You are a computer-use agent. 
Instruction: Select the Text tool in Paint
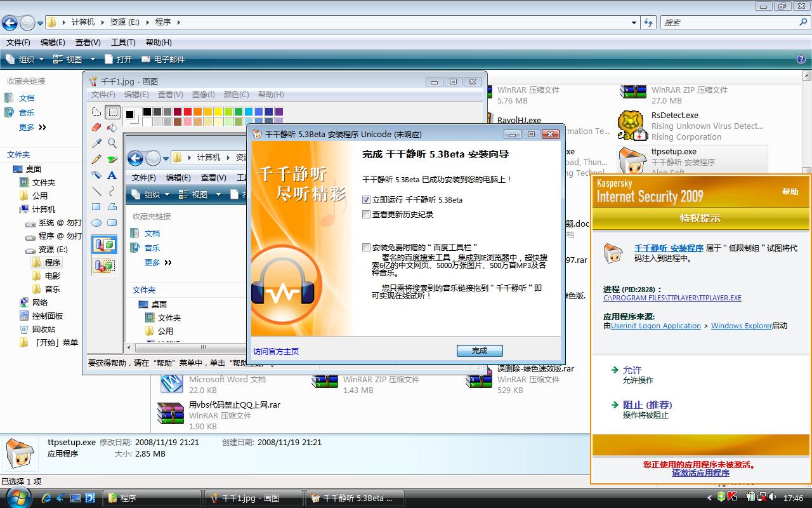click(x=112, y=175)
